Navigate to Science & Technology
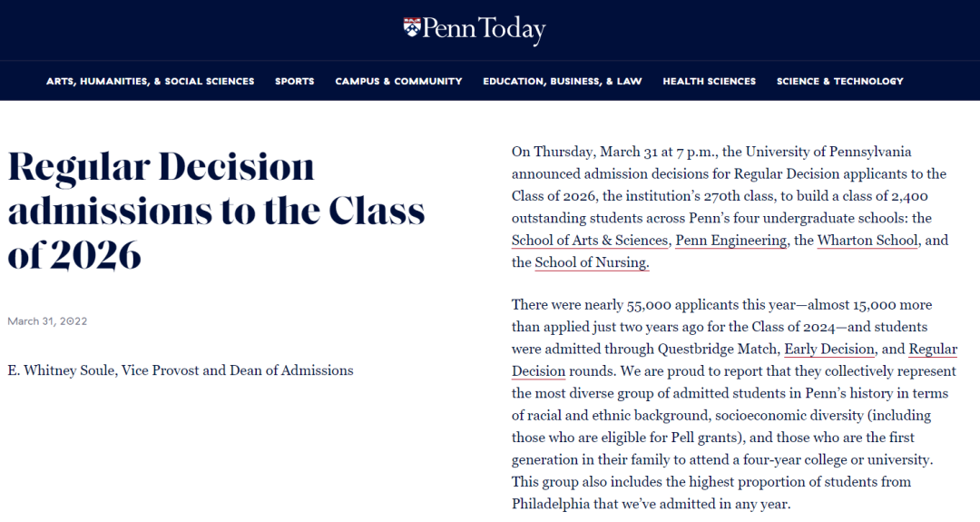This screenshot has height=522, width=980. click(840, 82)
